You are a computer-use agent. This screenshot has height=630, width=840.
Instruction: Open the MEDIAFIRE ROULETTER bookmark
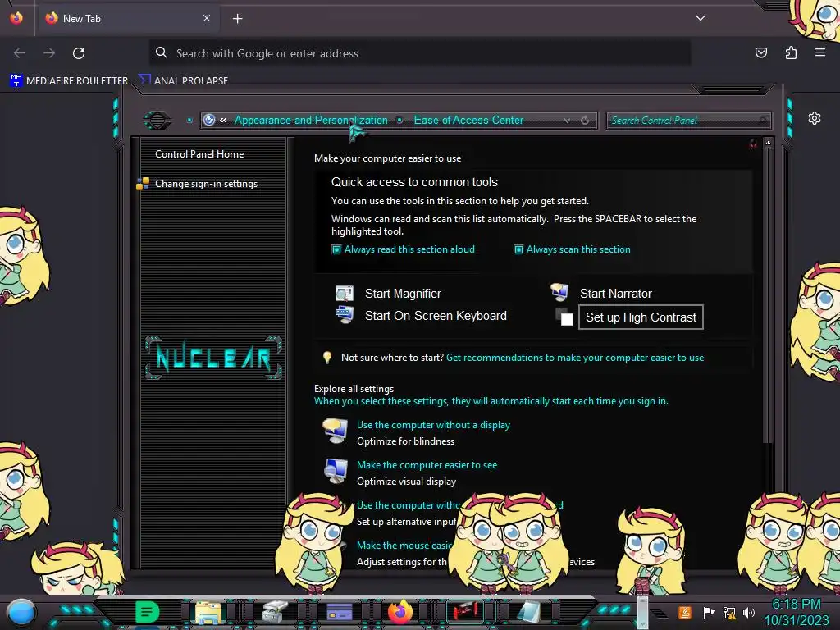tap(69, 80)
